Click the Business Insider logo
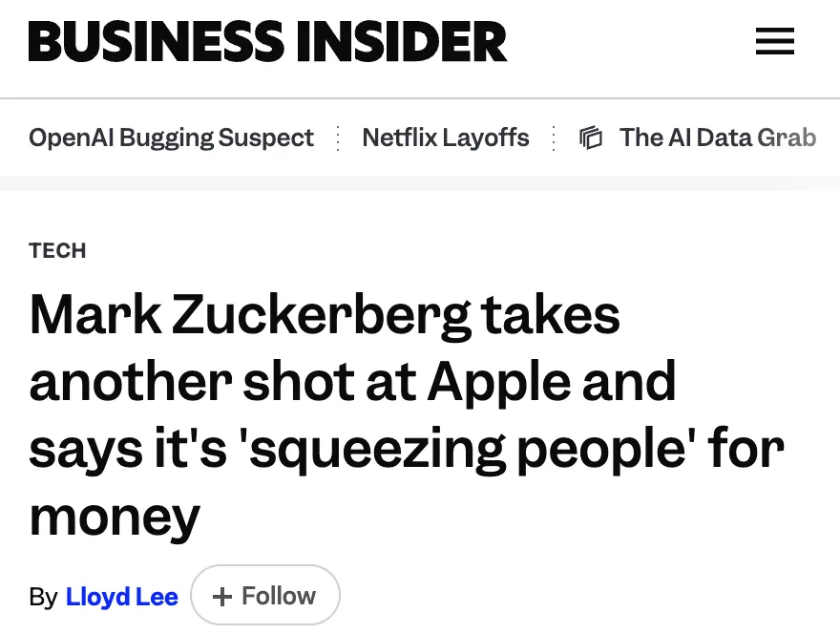The image size is (840, 634). pos(267,42)
